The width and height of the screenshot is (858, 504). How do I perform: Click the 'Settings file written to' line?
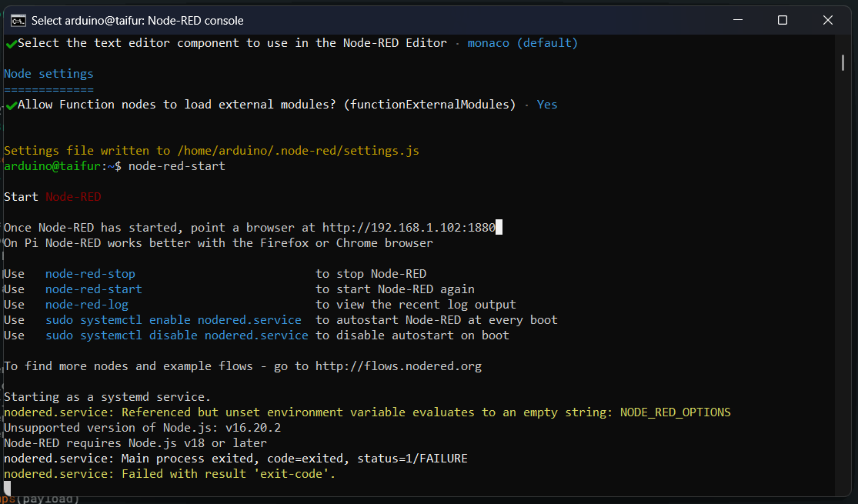coord(211,151)
